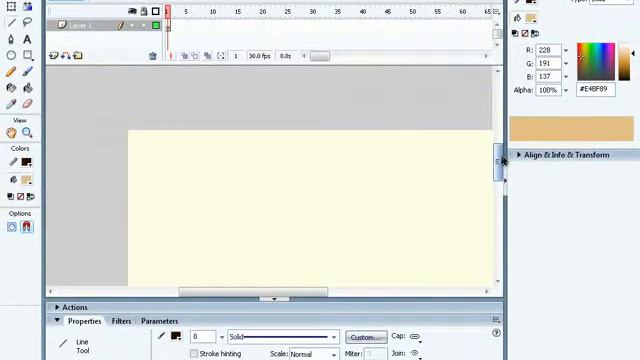Open the R value dropdown arrow
The image size is (640, 360).
click(566, 50)
